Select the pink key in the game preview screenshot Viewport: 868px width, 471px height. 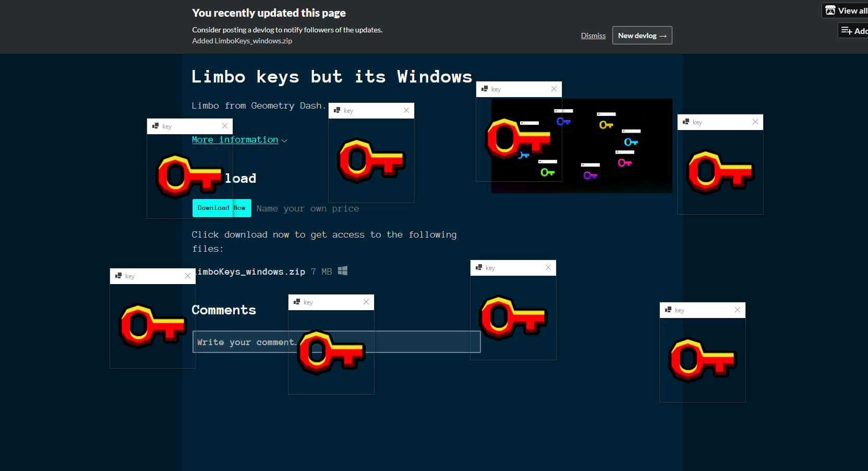point(624,162)
